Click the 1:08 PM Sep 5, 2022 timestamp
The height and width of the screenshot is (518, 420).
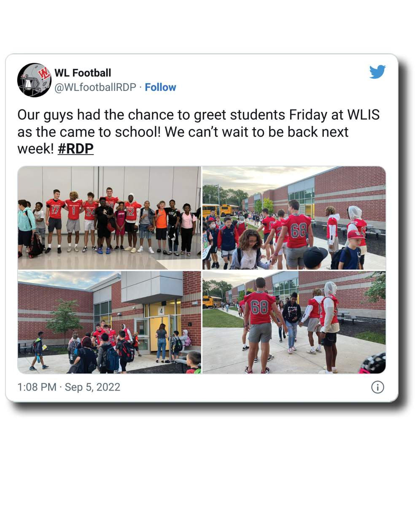coord(69,387)
